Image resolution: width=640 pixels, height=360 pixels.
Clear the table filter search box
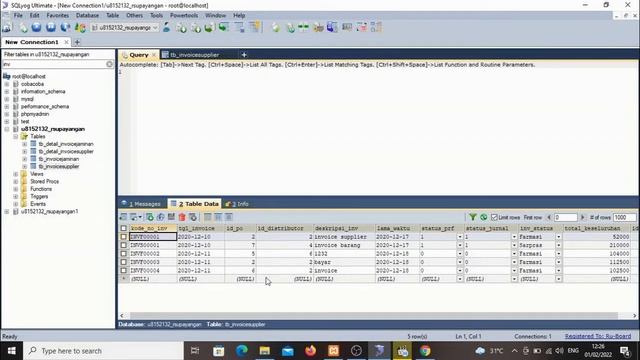tap(109, 64)
